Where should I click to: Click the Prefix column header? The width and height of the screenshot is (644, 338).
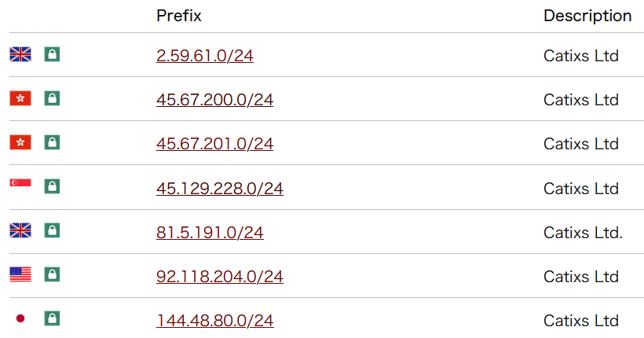(x=179, y=16)
